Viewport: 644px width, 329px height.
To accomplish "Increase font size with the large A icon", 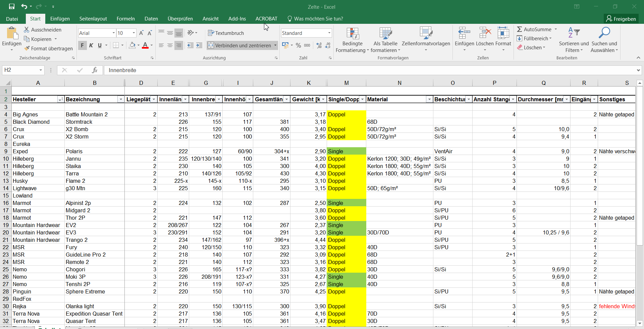I will coord(141,33).
